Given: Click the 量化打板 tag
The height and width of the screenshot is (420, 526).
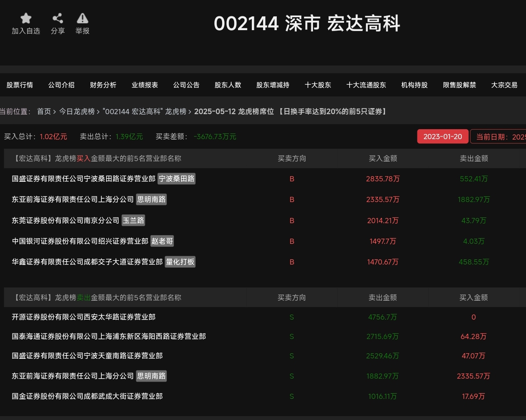Looking at the screenshot, I should (180, 262).
